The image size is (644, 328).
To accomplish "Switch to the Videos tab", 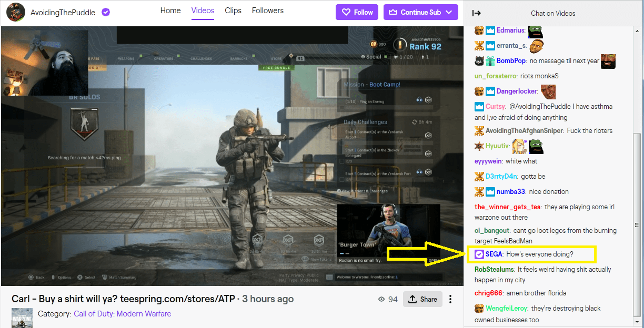I will [203, 11].
